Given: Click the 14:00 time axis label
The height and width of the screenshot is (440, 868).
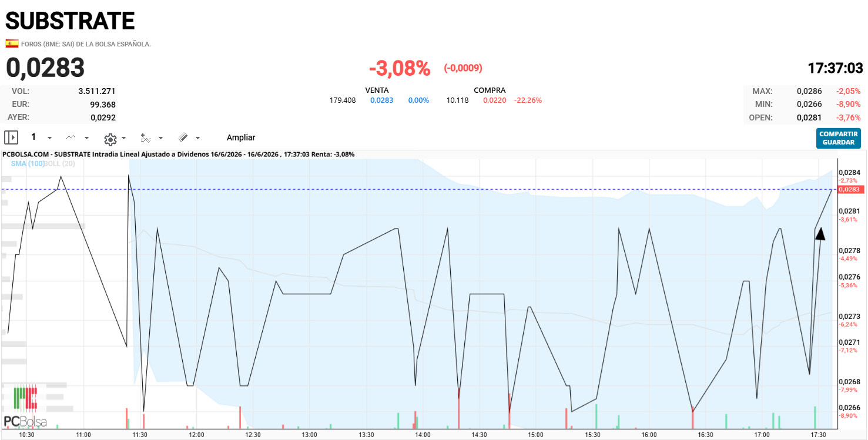Looking at the screenshot, I should coord(423,435).
